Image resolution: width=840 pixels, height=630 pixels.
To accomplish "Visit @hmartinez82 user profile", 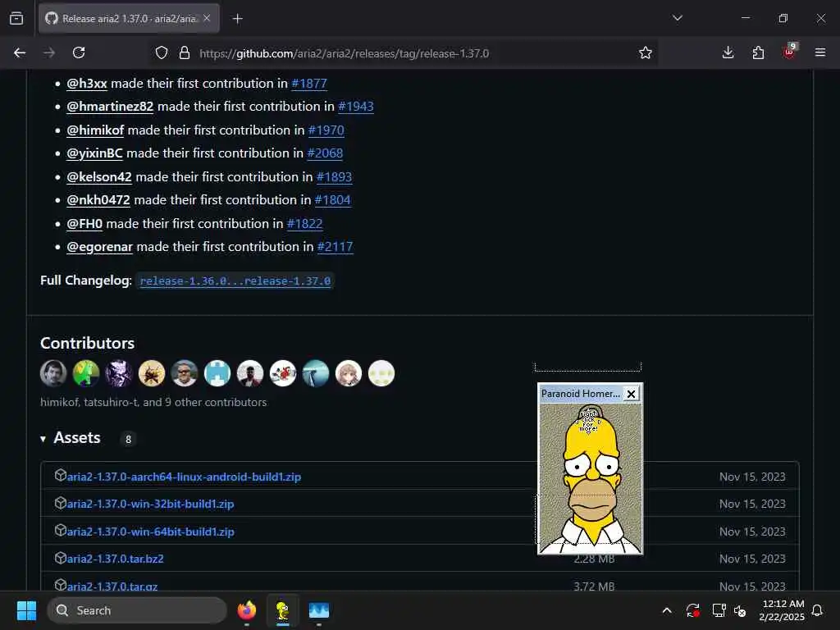I will pyautogui.click(x=110, y=107).
